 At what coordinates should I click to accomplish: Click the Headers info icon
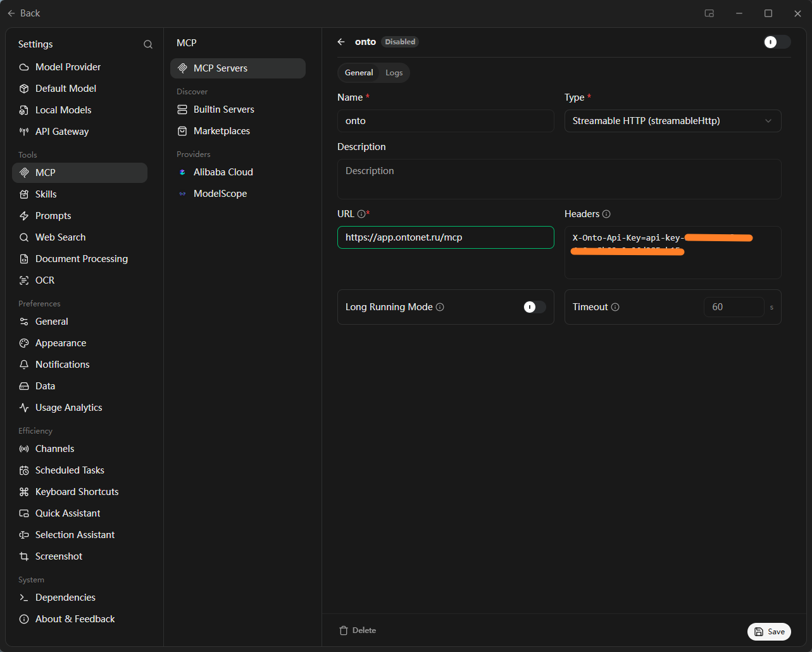(x=606, y=214)
